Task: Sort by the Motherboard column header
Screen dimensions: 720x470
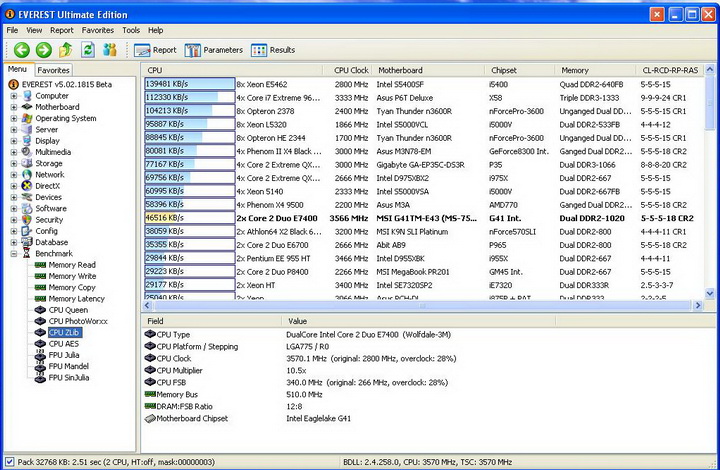Action: tap(428, 70)
